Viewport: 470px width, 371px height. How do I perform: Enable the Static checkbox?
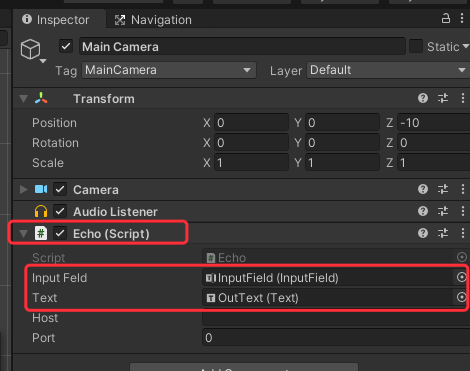tap(416, 46)
